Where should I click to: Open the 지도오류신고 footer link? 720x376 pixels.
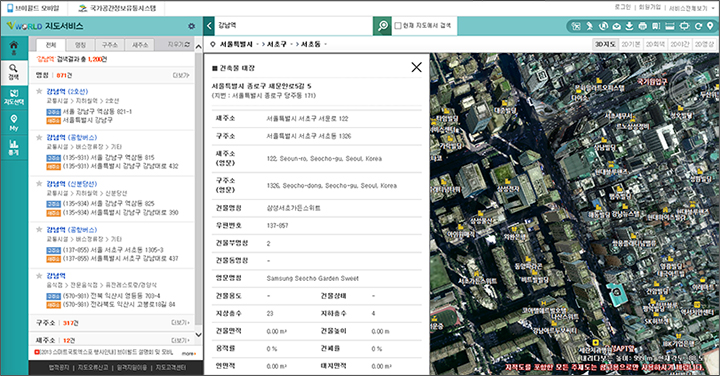click(x=93, y=367)
